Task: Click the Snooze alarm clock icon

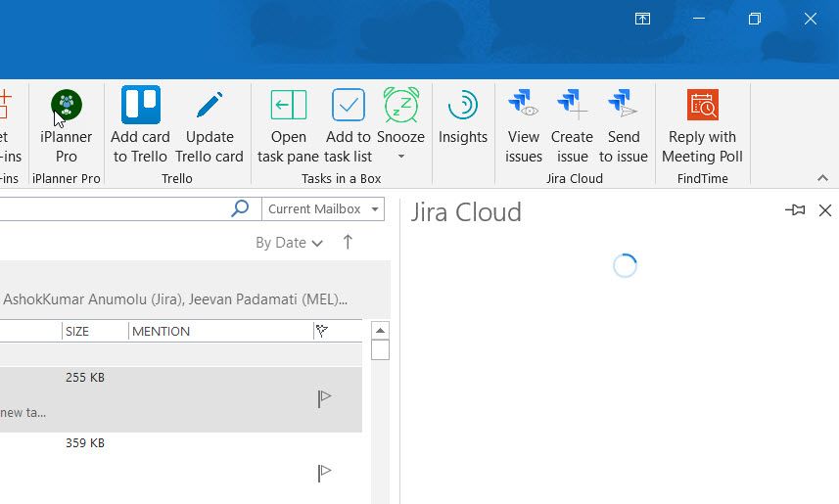Action: pos(400,105)
